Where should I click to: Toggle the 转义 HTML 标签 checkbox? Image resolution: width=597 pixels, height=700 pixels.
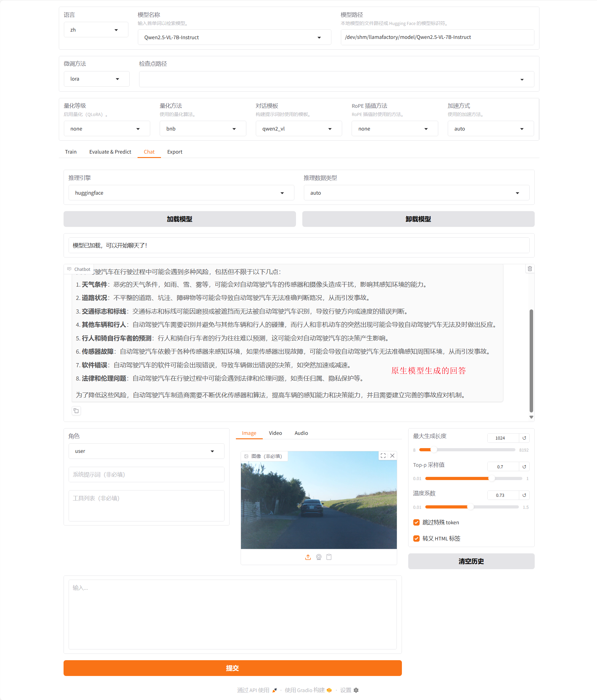[416, 539]
